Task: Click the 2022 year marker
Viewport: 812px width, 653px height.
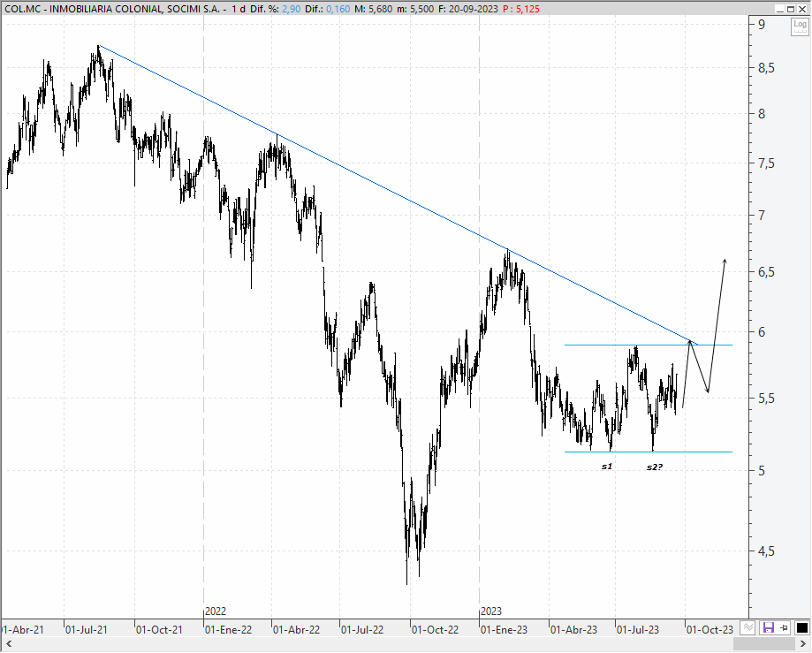Action: point(216,611)
